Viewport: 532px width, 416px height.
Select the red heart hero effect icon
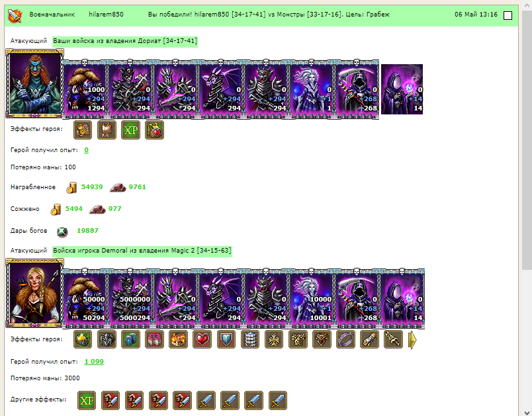point(202,339)
